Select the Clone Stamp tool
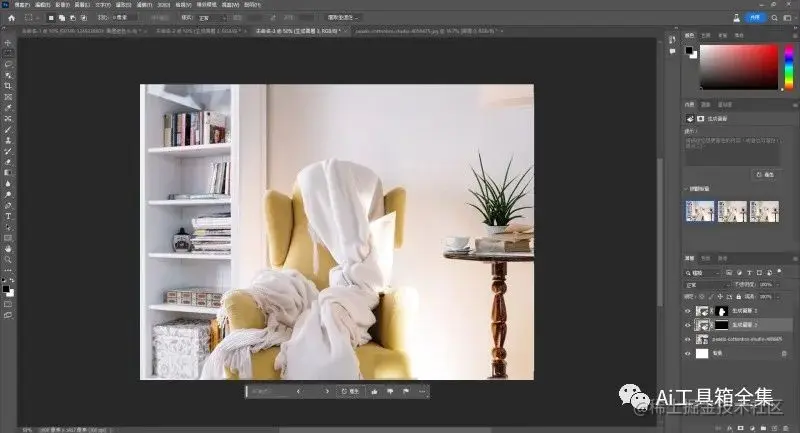Screen dimensions: 800x433 (8, 140)
